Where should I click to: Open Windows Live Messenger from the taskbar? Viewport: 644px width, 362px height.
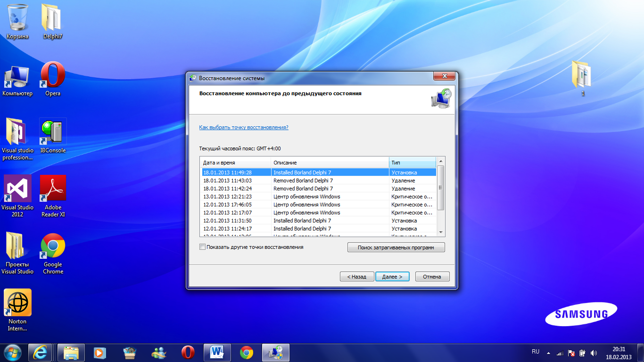point(159,353)
